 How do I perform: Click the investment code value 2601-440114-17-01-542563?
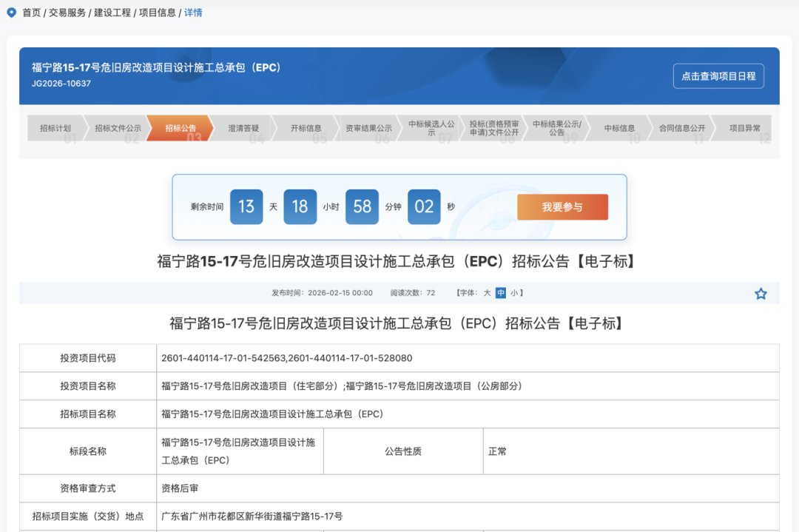tap(223, 358)
